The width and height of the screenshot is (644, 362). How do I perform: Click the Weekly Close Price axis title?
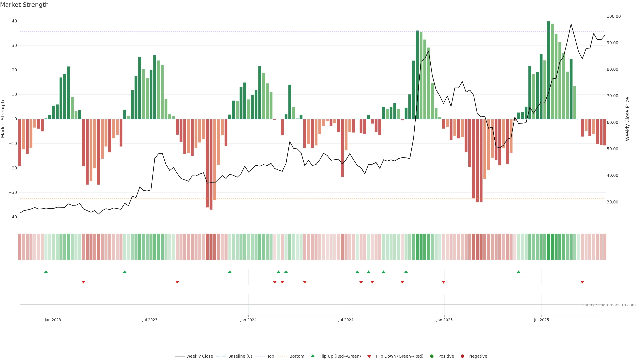click(x=628, y=119)
